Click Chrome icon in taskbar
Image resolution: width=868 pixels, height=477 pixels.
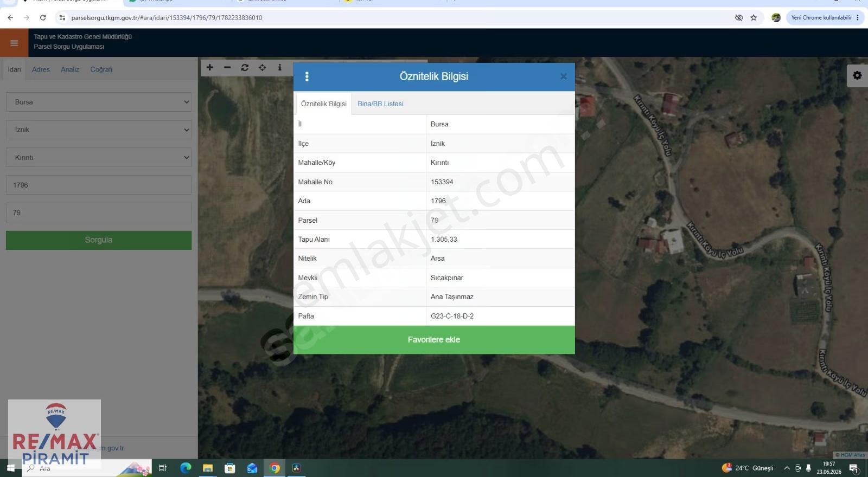pyautogui.click(x=275, y=468)
